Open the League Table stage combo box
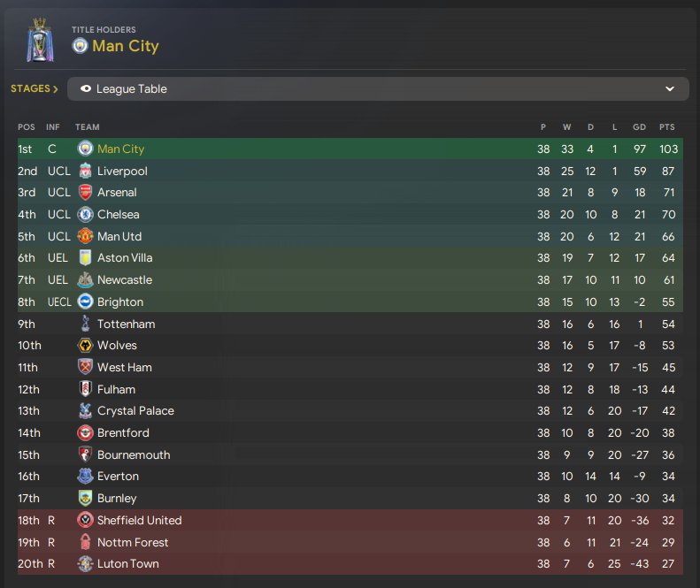The height and width of the screenshot is (588, 700). coord(378,88)
